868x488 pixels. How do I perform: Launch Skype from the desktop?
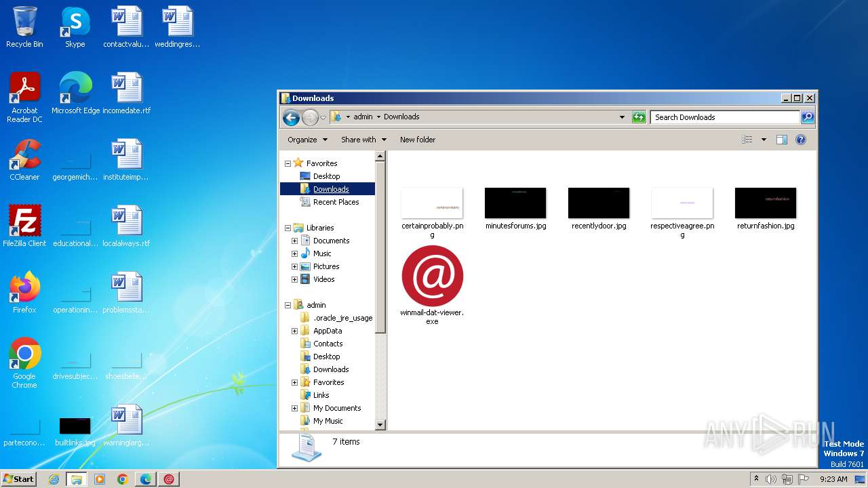pos(75,27)
